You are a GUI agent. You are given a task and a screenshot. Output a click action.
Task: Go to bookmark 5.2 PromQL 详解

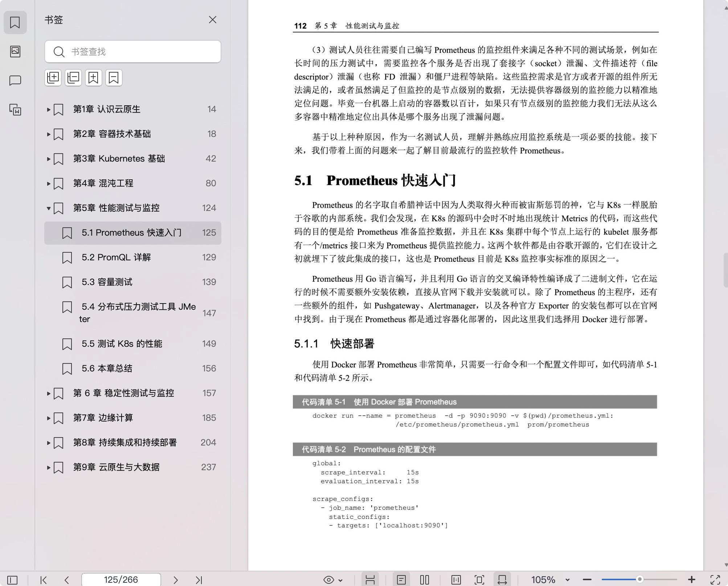[x=133, y=257]
